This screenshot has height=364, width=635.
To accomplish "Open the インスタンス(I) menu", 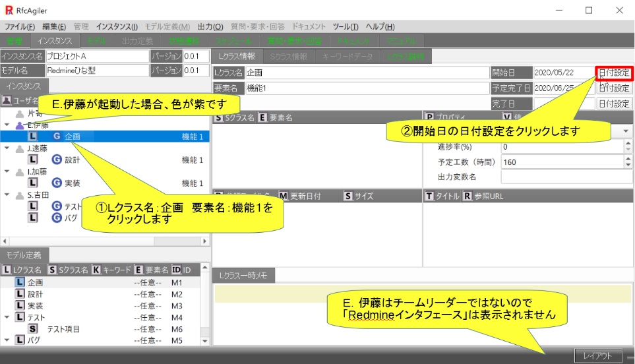I will (x=117, y=27).
